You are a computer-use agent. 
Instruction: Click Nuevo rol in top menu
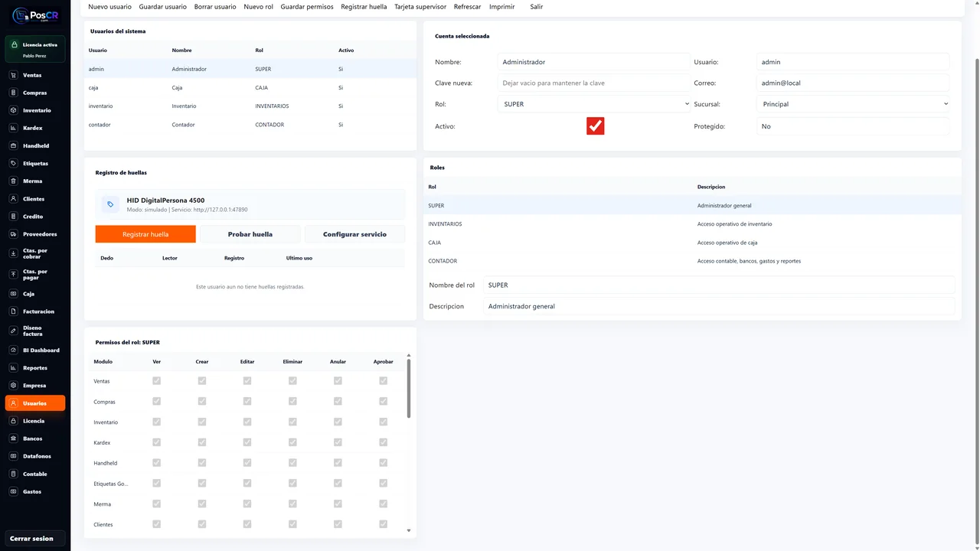[258, 6]
